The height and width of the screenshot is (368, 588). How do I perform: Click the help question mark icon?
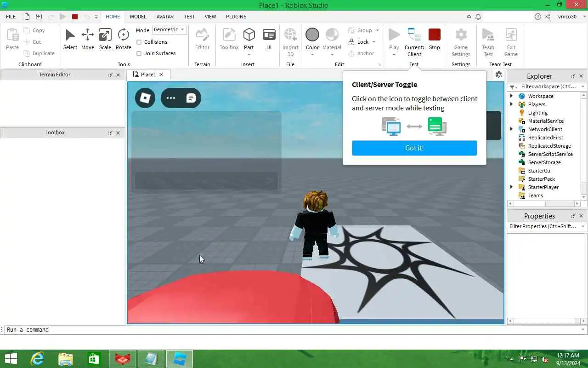click(538, 17)
